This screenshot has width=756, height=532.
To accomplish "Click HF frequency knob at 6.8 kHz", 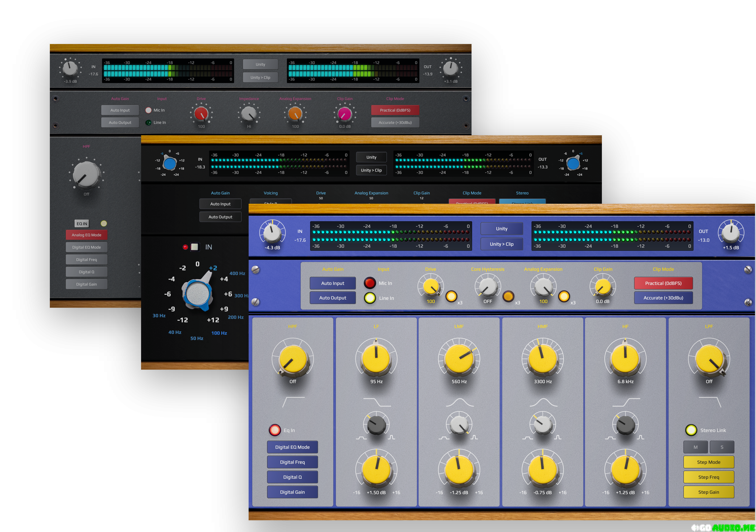I will (x=625, y=360).
